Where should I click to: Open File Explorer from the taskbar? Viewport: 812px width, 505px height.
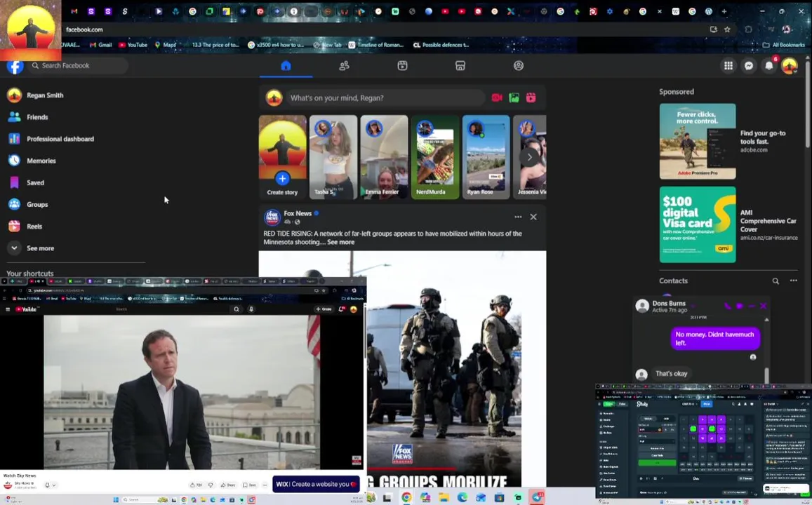[x=444, y=497]
